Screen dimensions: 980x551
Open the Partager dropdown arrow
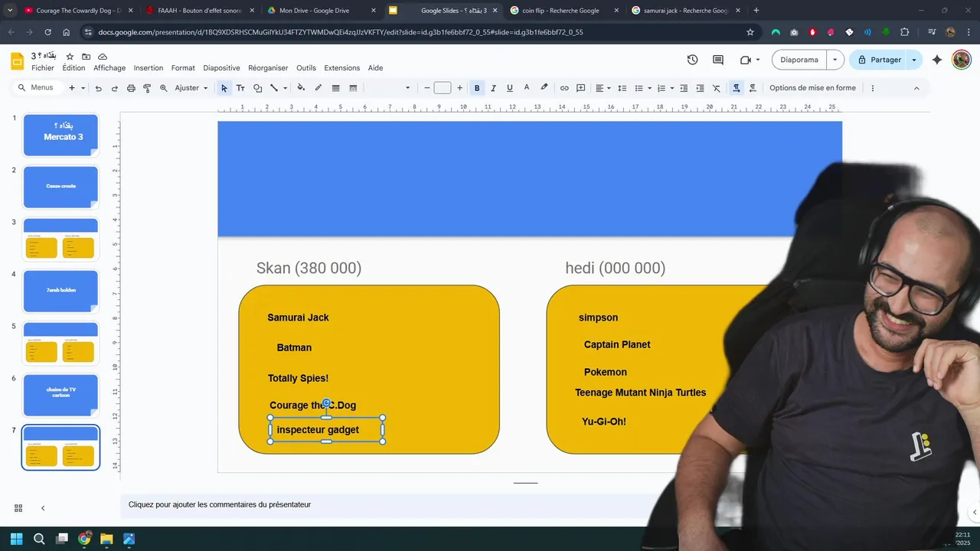click(x=914, y=60)
